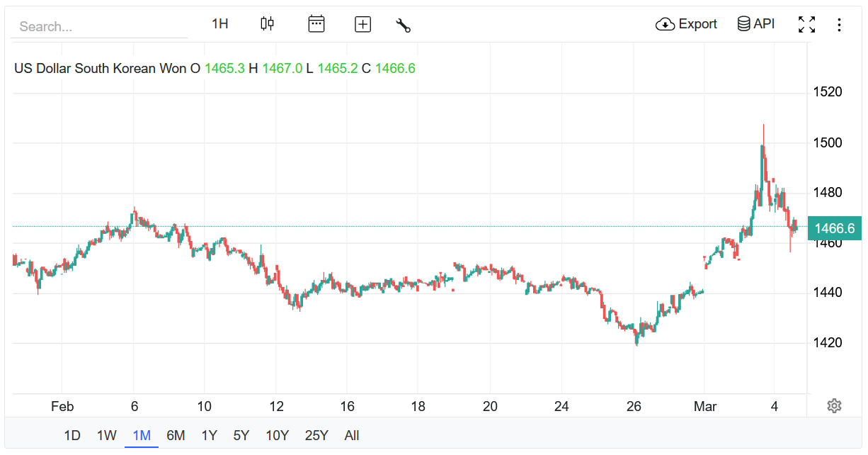Click the Search input field
Viewport: 868px width, 455px height.
(99, 27)
